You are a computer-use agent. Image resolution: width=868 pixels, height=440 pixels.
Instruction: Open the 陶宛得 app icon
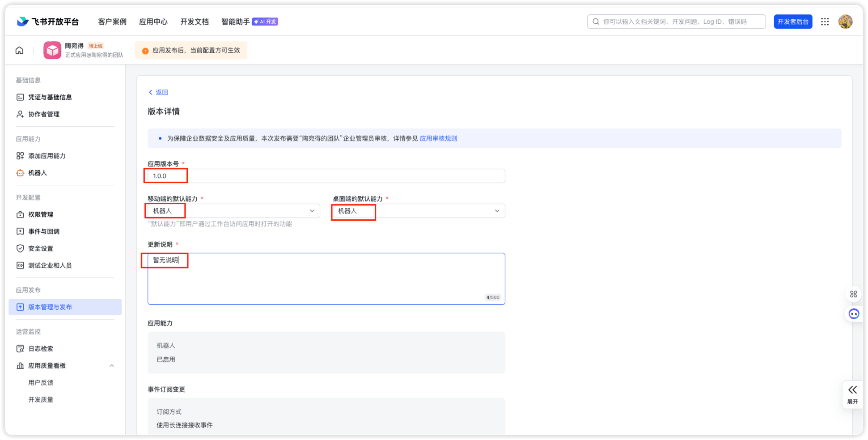click(x=52, y=50)
